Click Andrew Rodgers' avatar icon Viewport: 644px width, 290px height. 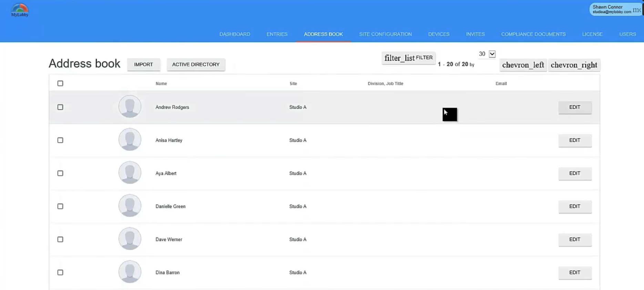click(x=130, y=106)
